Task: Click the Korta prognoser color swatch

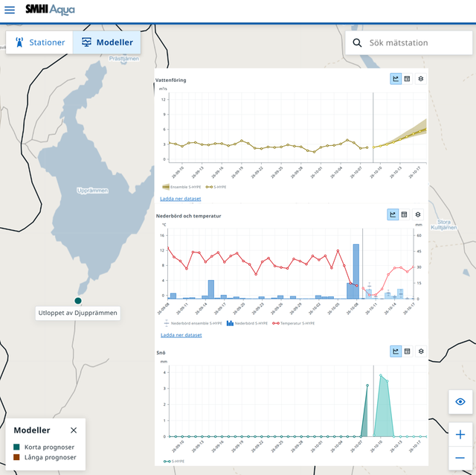Action: [x=16, y=447]
